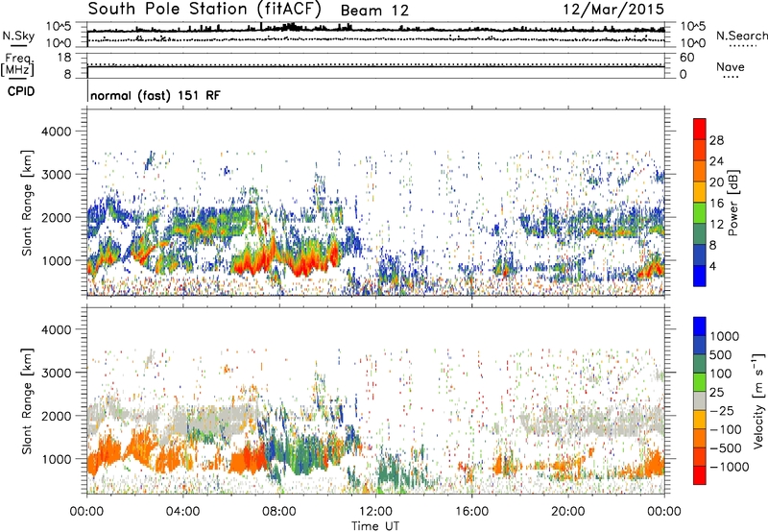The width and height of the screenshot is (768, 532).
Task: Pick blue top segment of velocity color bar
Action: coord(700,326)
